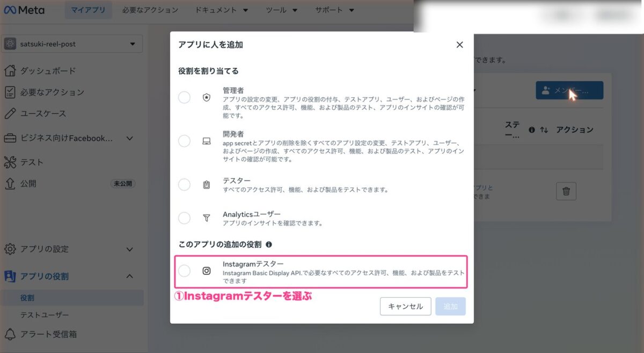Viewport: 644px width, 353px height.
Task: Click the テスト icon in the sidebar
Action: click(10, 162)
